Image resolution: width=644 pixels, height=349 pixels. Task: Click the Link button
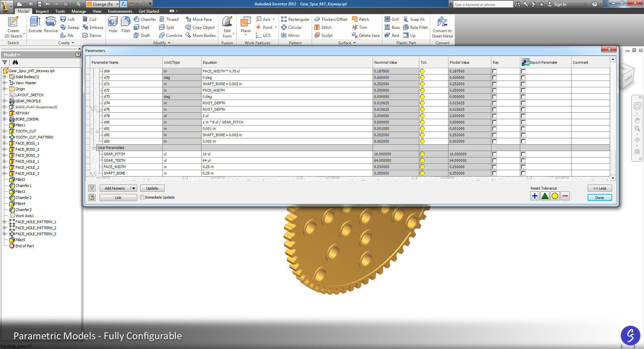click(118, 198)
